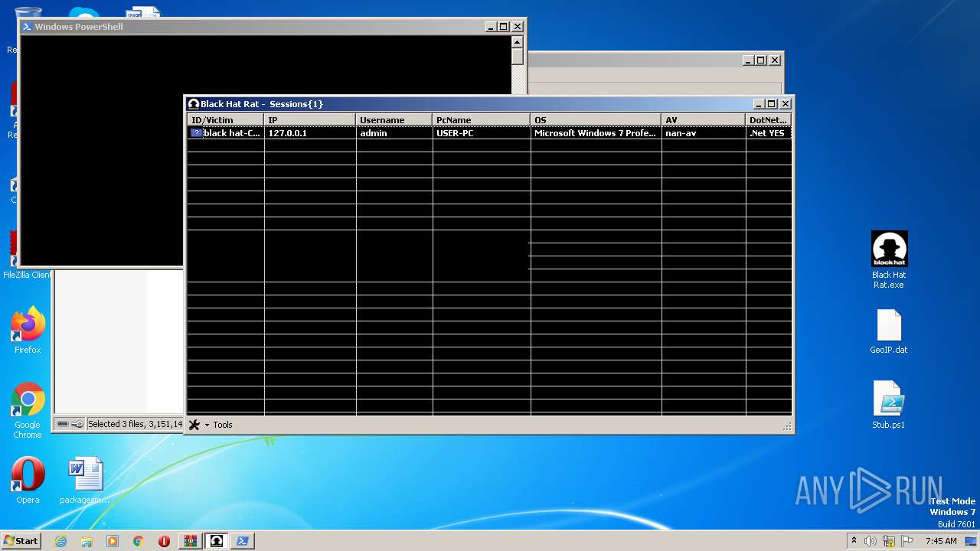Viewport: 980px width, 551px height.
Task: Select the USER-PC cell
Action: [x=482, y=133]
